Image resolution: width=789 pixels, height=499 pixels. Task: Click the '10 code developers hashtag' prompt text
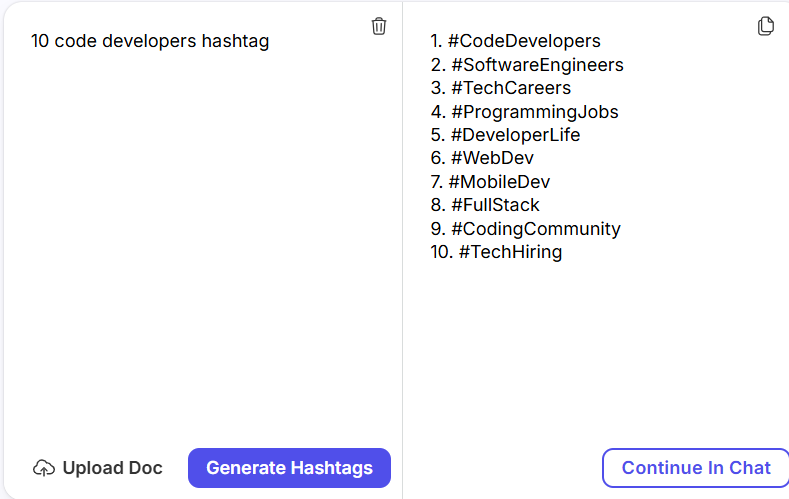(x=150, y=41)
